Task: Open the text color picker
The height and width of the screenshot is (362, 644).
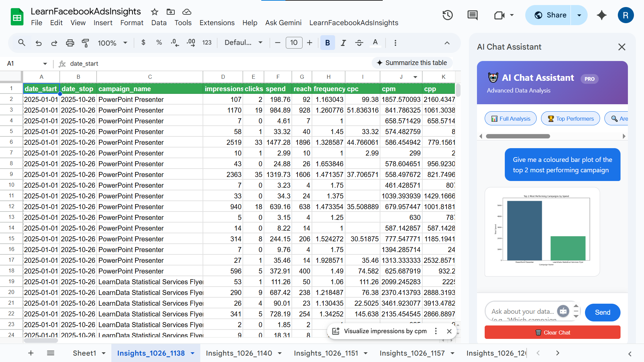Action: [x=375, y=43]
